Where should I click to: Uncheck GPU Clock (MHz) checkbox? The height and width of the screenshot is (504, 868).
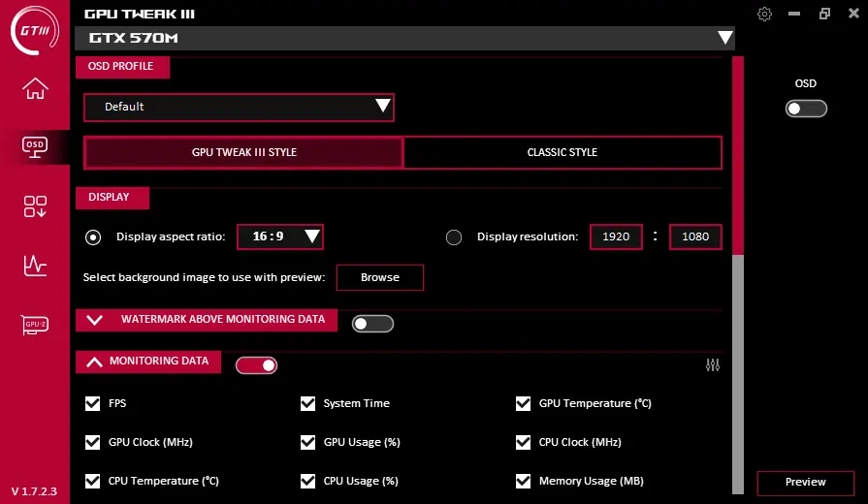pyautogui.click(x=92, y=442)
